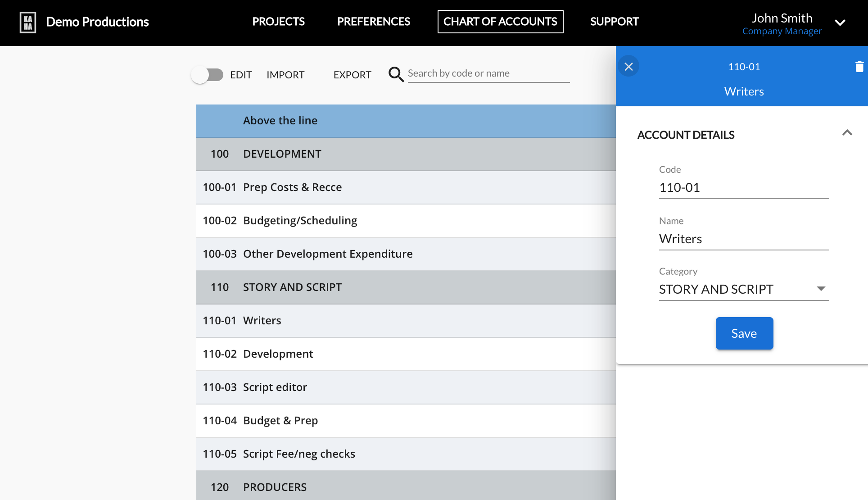Screen dimensions: 868x500
Task: Click the Save button
Action: coord(744,333)
